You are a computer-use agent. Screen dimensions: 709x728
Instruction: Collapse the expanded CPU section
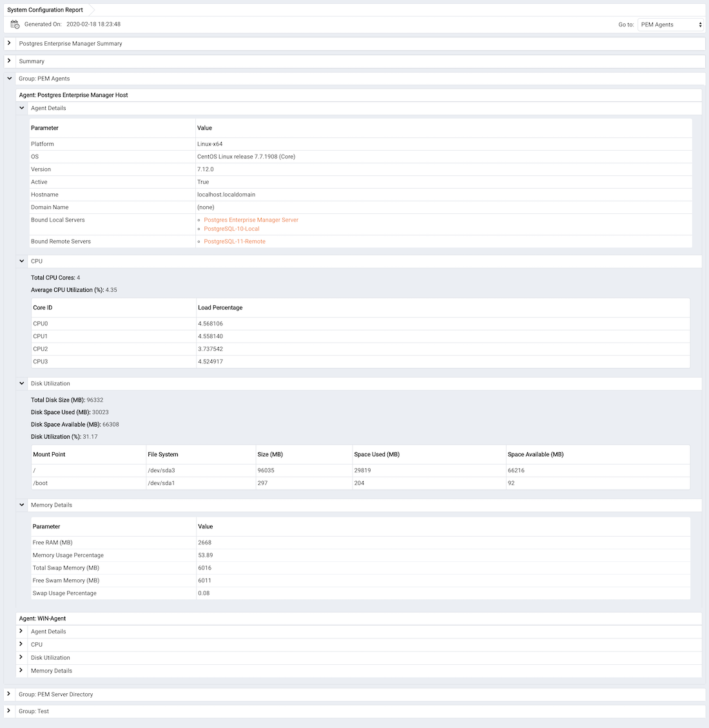pos(21,261)
